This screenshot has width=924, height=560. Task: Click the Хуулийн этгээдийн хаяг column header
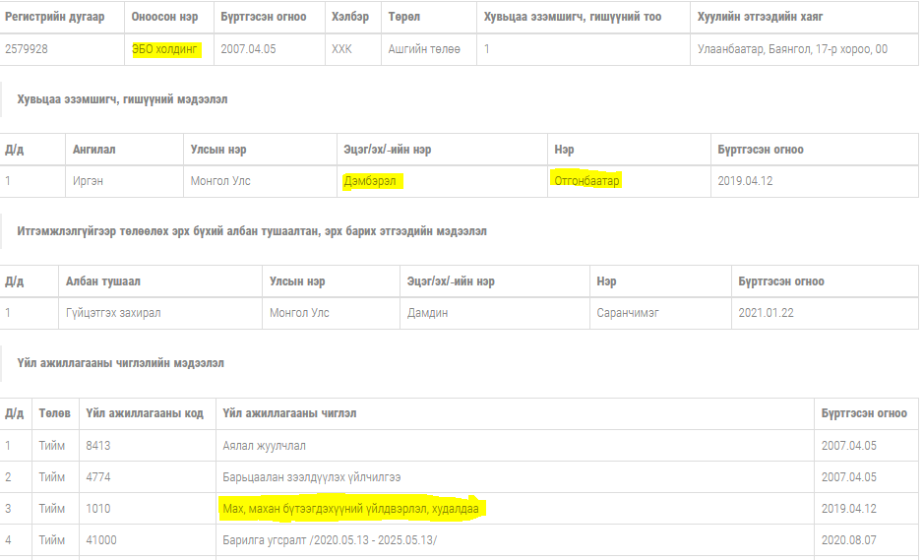[x=760, y=17]
